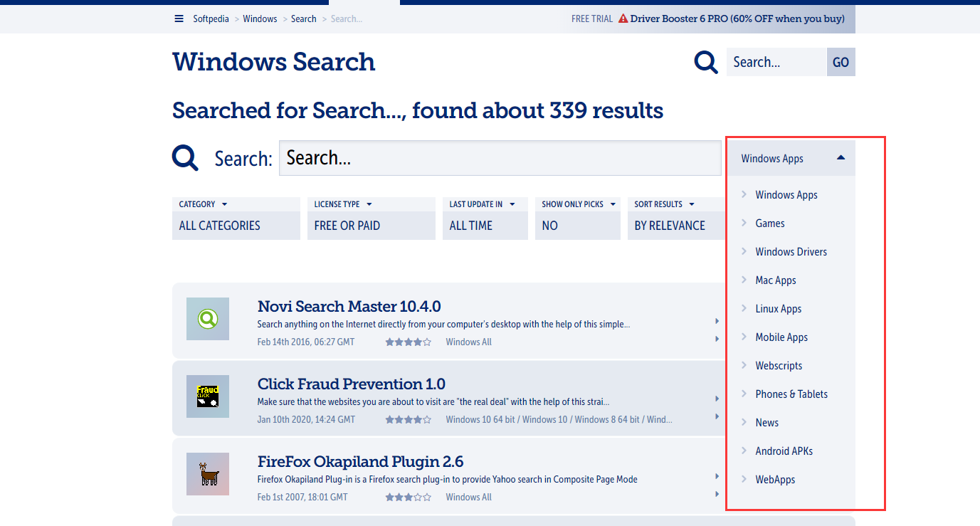Click the ALL TIME update filter value
This screenshot has width=980, height=526.
485,226
